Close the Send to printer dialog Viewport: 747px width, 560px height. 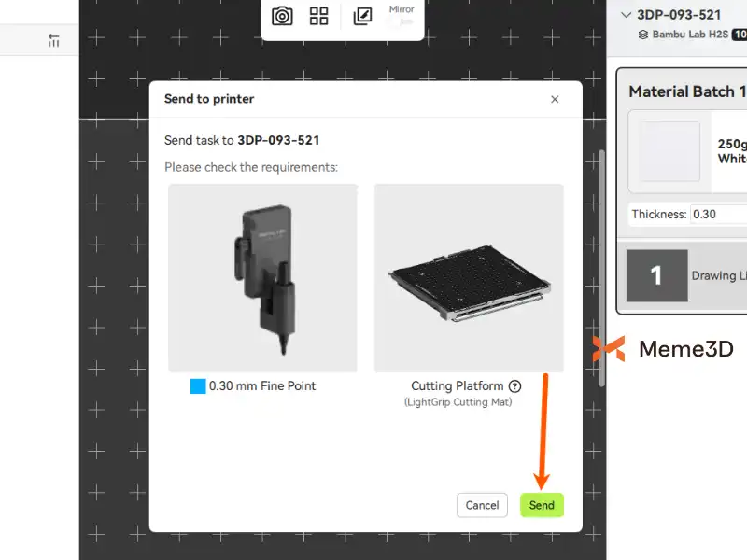pos(555,99)
